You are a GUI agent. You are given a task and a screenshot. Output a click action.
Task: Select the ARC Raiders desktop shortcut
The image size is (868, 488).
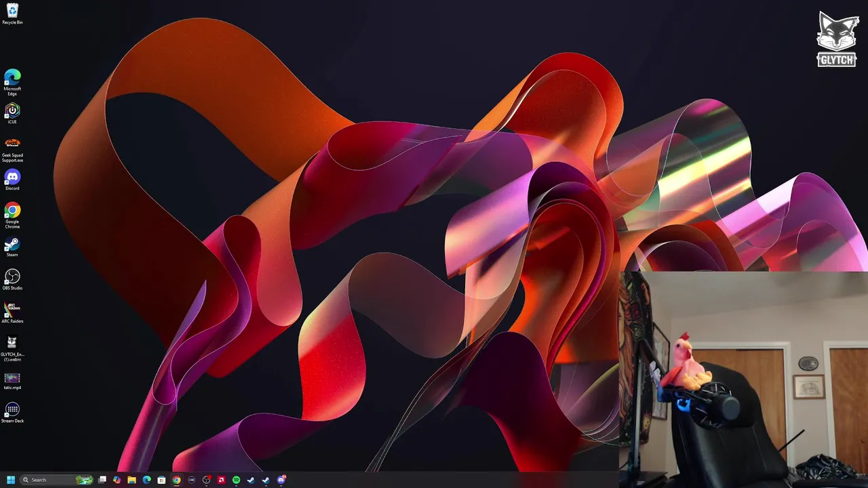click(x=12, y=312)
